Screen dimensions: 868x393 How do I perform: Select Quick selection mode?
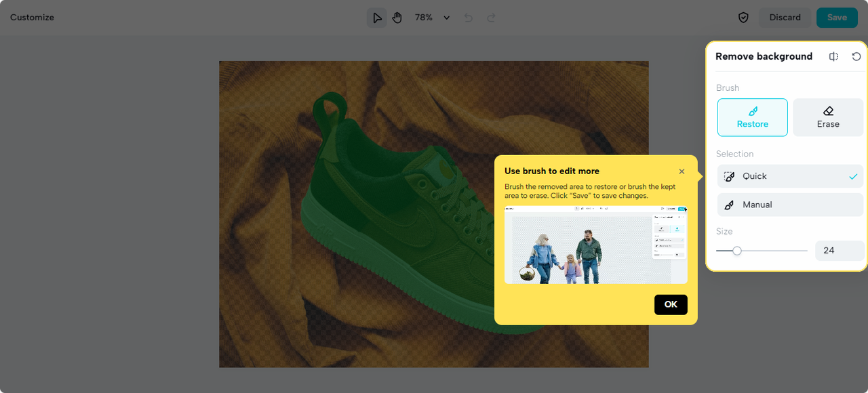pos(791,176)
